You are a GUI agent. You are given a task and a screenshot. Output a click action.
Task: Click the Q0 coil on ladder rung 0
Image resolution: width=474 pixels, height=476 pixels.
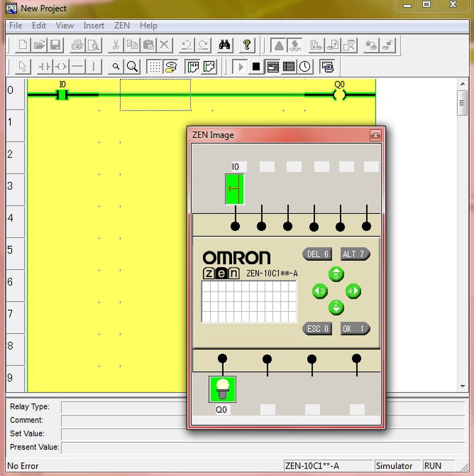[x=339, y=95]
